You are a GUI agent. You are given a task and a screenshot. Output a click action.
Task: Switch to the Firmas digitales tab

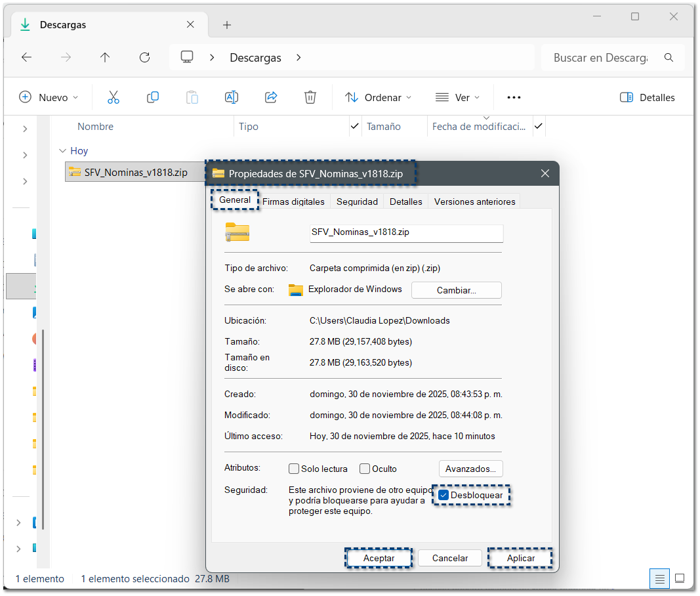pos(293,202)
